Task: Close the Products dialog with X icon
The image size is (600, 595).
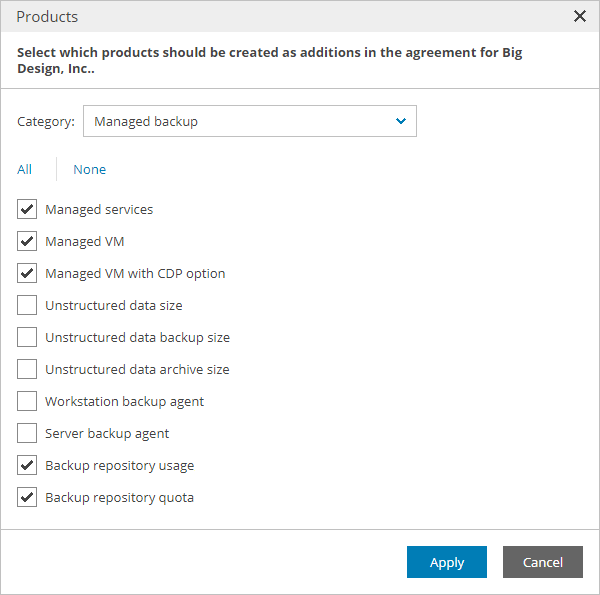Action: point(580,16)
